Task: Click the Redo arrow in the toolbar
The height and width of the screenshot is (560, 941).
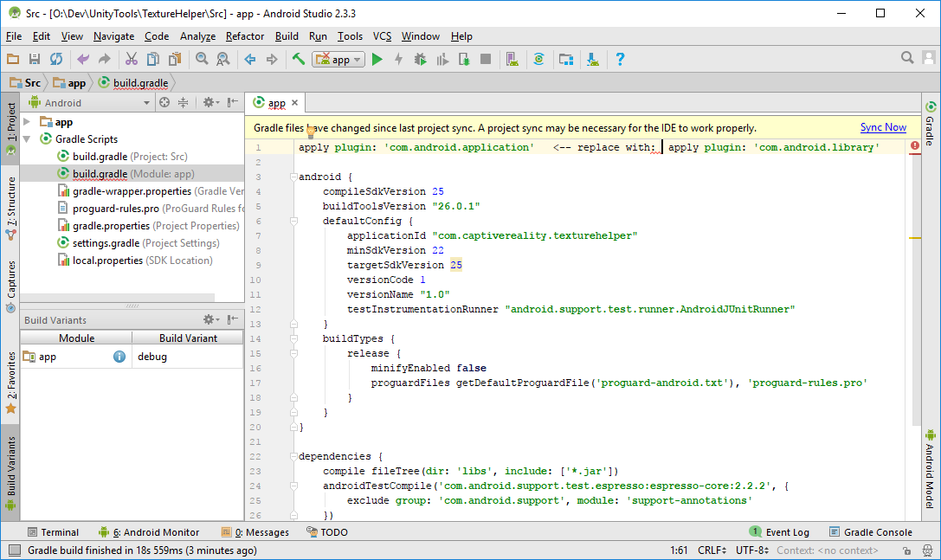Action: point(105,59)
